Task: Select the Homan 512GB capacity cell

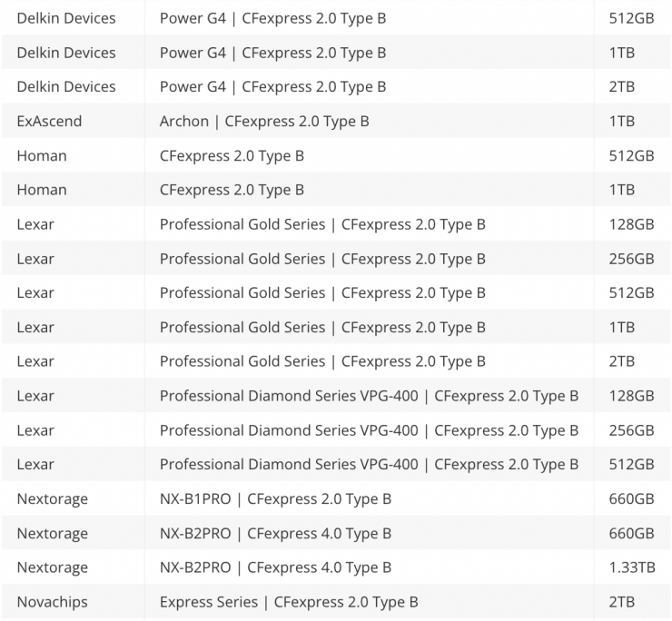Action: click(631, 155)
